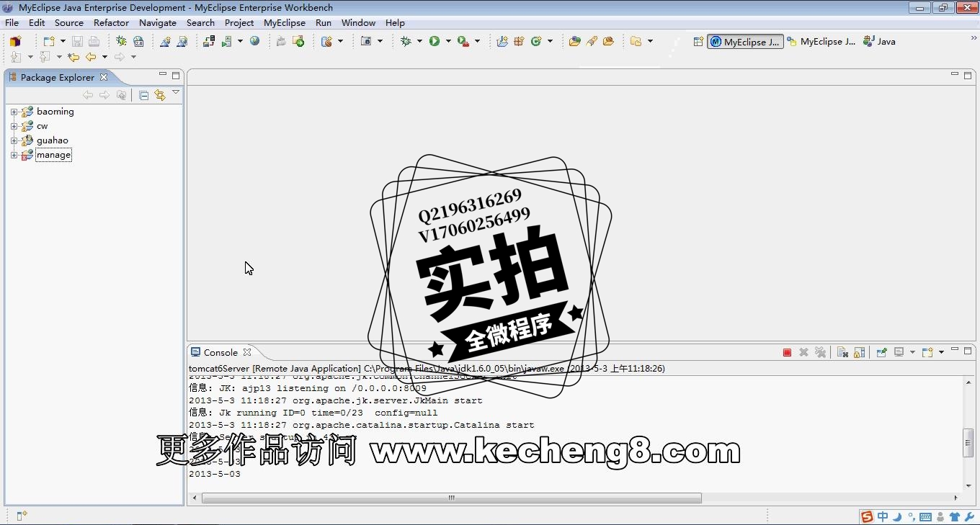
Task: Switch to the Java perspective
Action: point(879,42)
